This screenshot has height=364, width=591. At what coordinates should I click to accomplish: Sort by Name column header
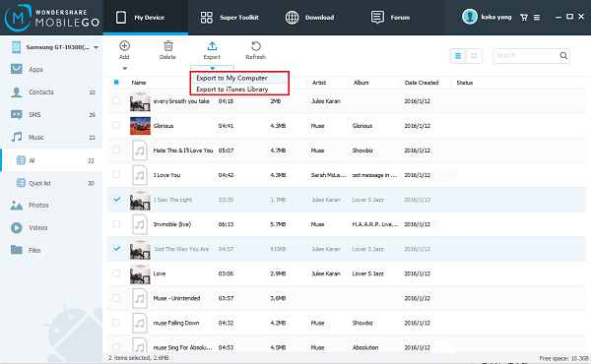[x=139, y=83]
